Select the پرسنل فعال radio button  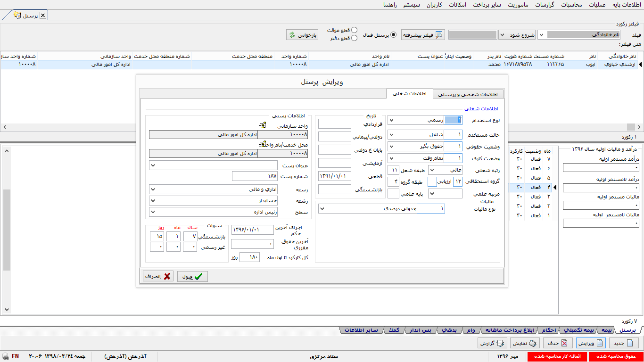pos(394,35)
